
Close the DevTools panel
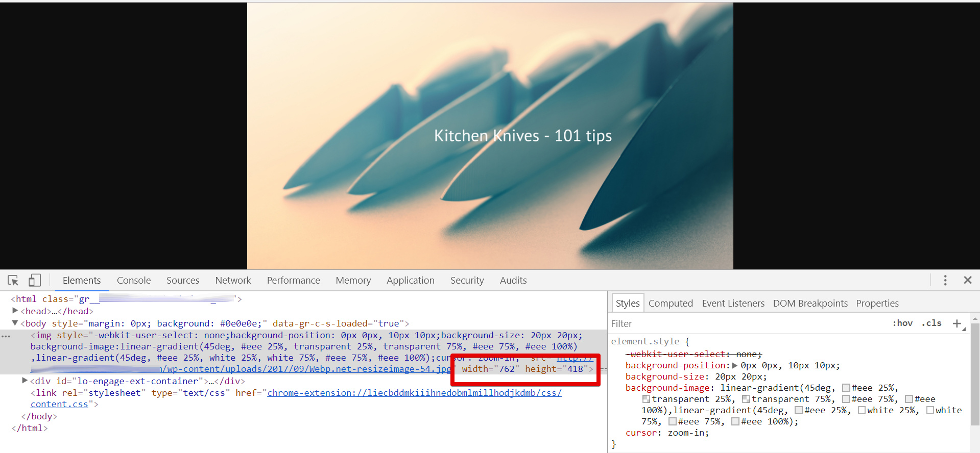point(967,280)
